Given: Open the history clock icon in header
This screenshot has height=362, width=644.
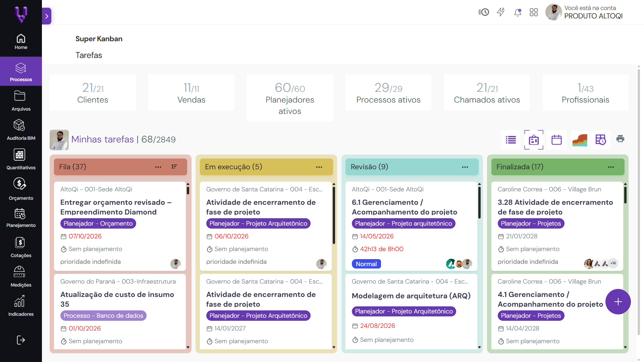Looking at the screenshot, I should coord(483,12).
